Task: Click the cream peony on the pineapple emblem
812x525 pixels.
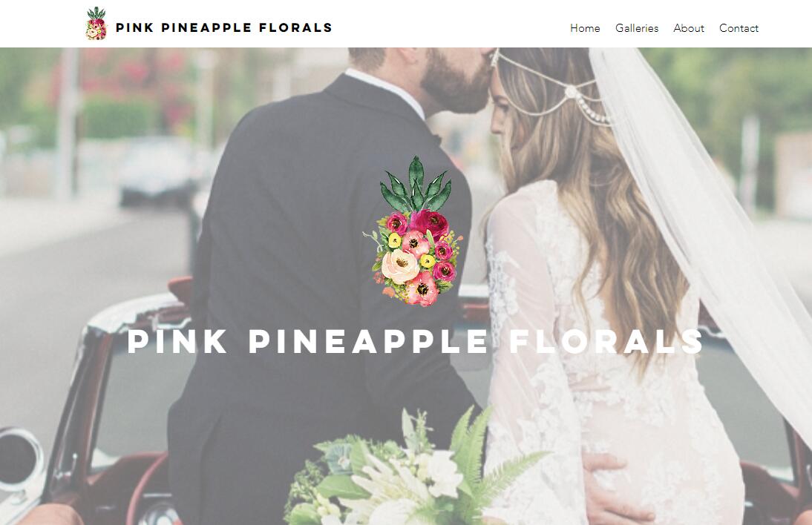Action: pos(400,266)
